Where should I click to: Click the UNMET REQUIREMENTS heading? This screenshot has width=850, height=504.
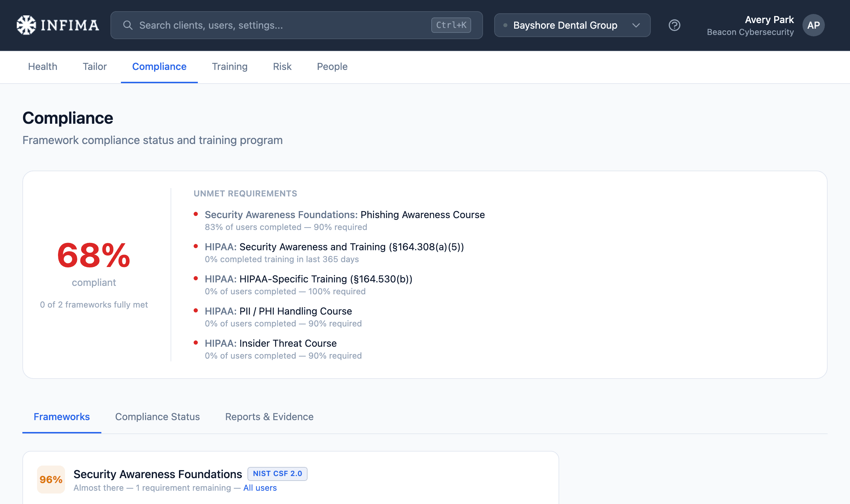[x=245, y=193]
